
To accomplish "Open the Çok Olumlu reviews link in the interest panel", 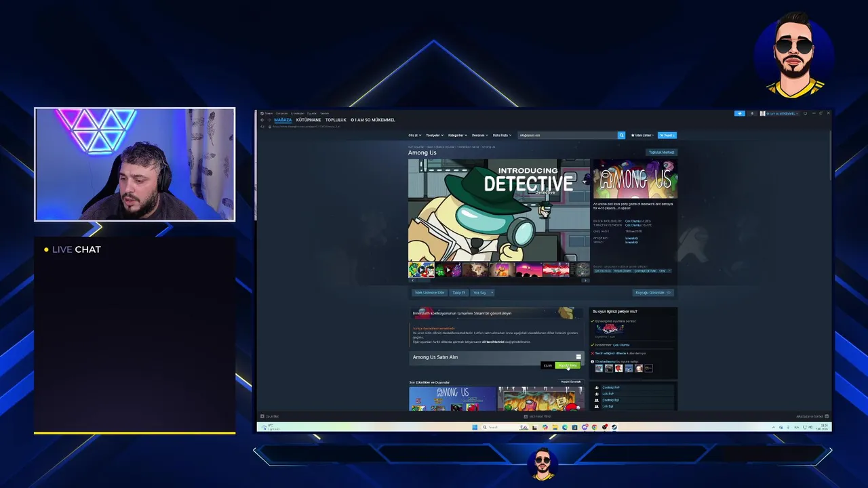I will point(620,345).
